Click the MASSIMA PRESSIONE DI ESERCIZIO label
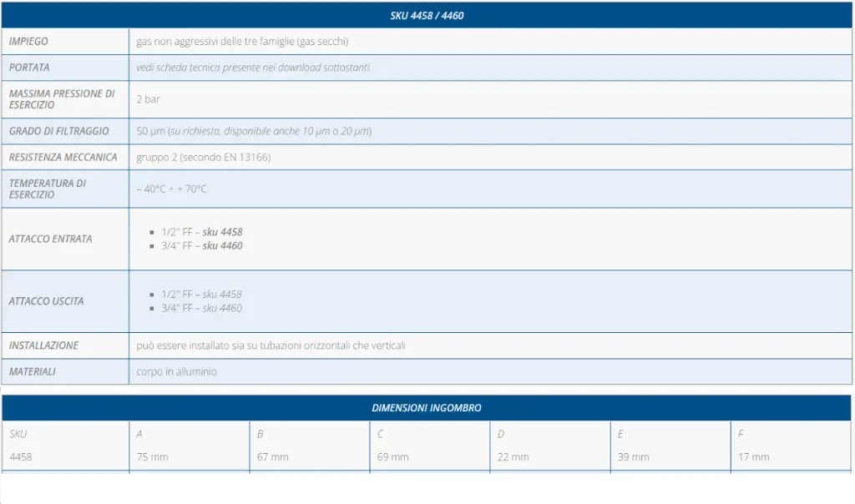855x504 pixels. click(x=62, y=99)
